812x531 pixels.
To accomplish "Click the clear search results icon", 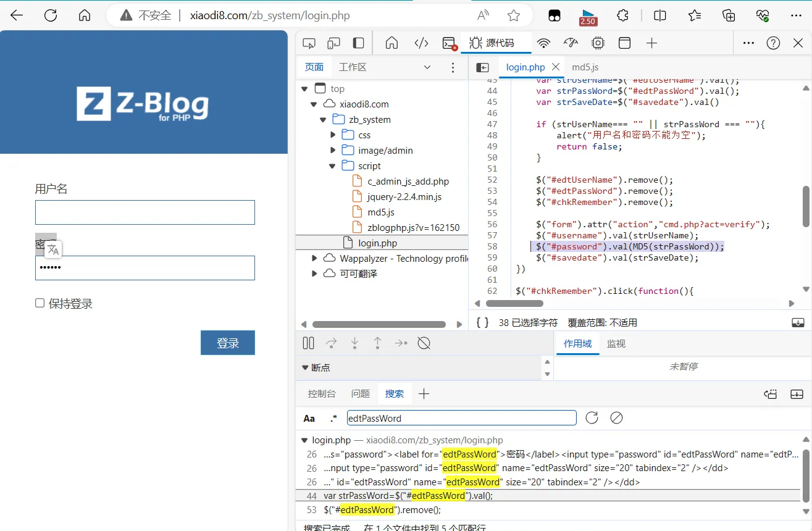I will click(616, 418).
